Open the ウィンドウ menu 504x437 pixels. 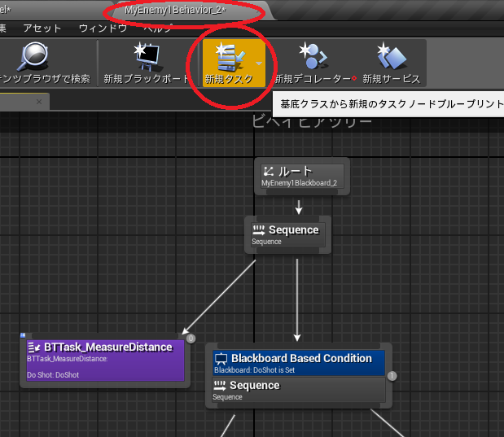pos(103,28)
